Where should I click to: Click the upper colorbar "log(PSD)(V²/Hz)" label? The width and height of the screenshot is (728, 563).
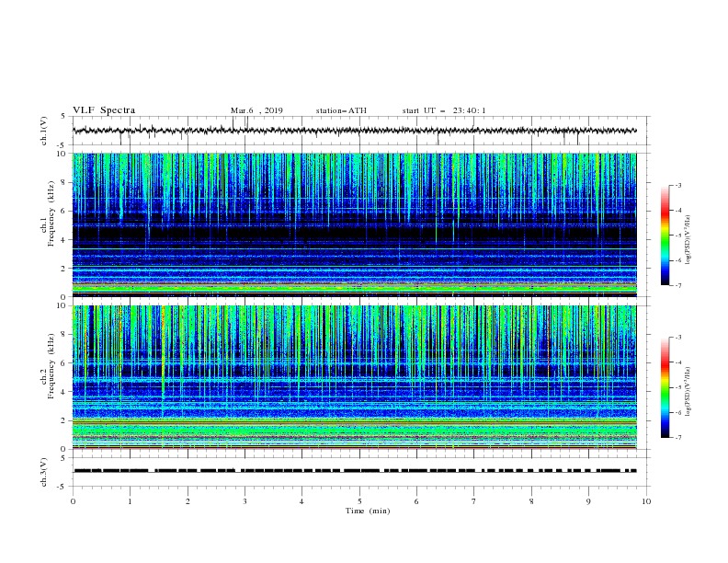click(x=688, y=240)
